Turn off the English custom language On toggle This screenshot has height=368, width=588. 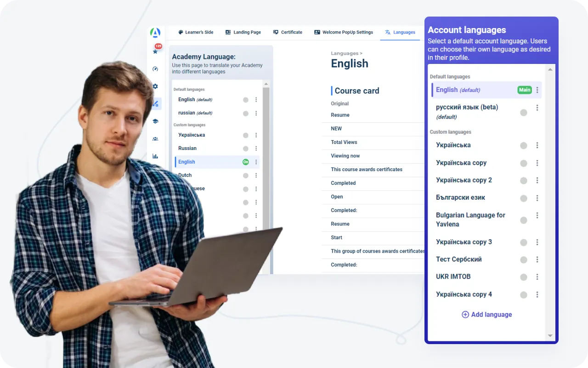246,162
